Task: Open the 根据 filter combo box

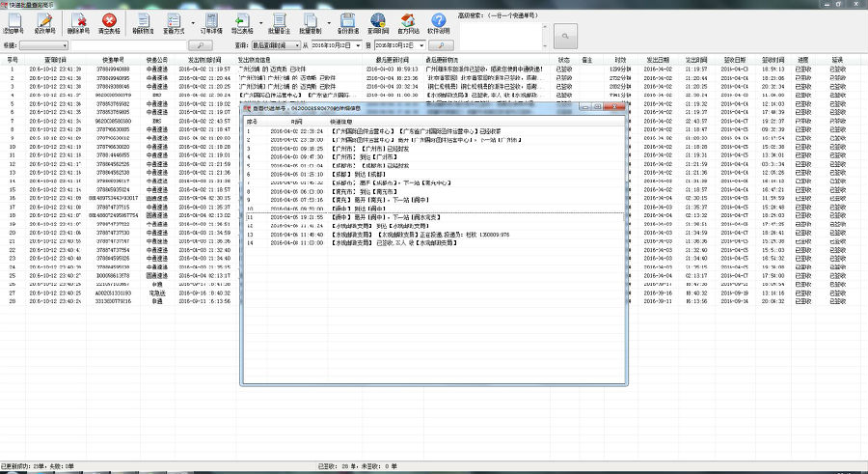Action: pyautogui.click(x=43, y=45)
